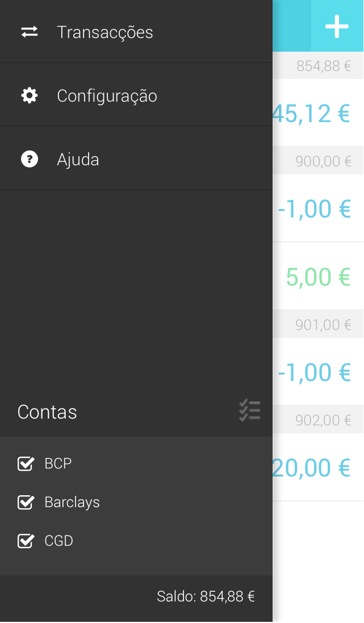Select the Barclays account label
Image resolution: width=364 pixels, height=623 pixels.
click(x=72, y=502)
